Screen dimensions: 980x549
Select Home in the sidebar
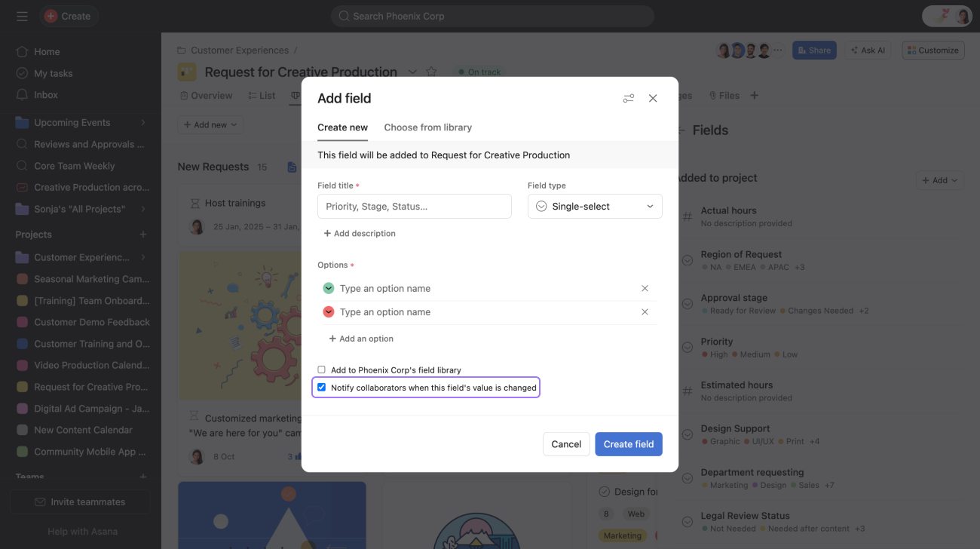47,51
